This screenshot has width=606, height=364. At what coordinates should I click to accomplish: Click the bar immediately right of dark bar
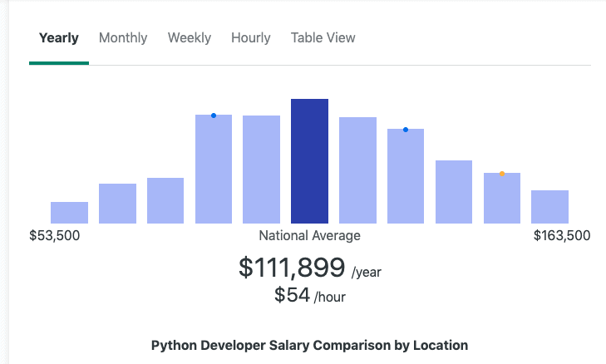point(357,170)
